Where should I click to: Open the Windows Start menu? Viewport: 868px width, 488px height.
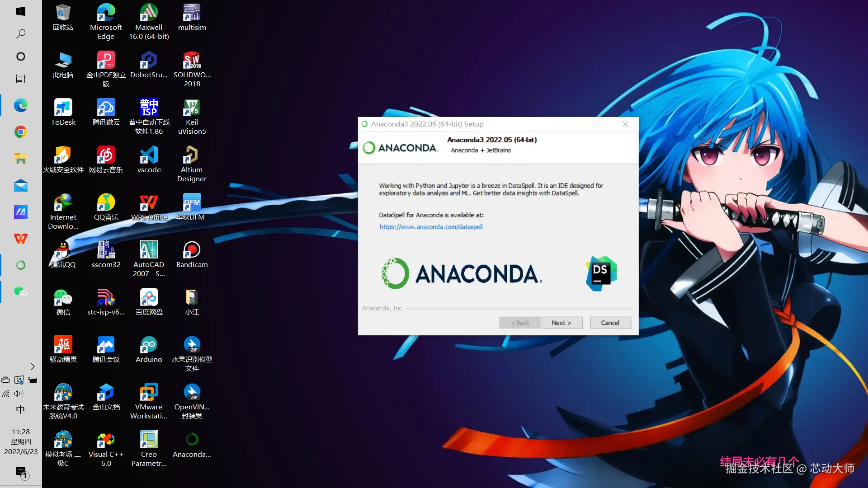point(20,11)
